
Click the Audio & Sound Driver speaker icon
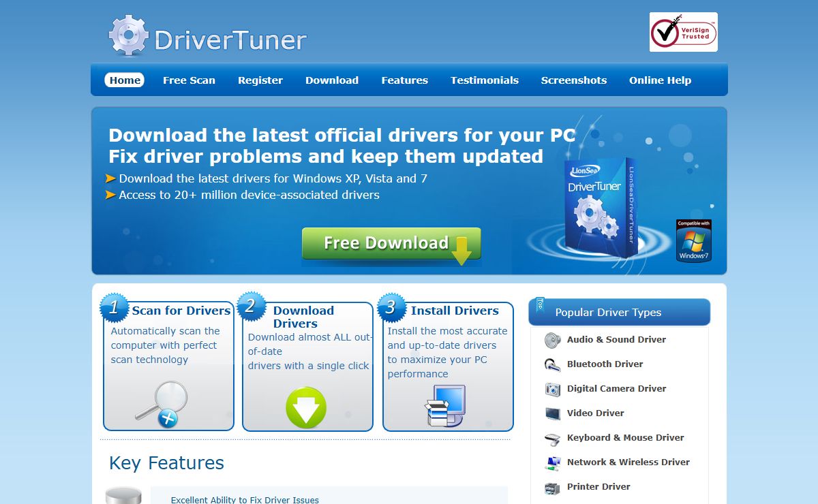553,340
